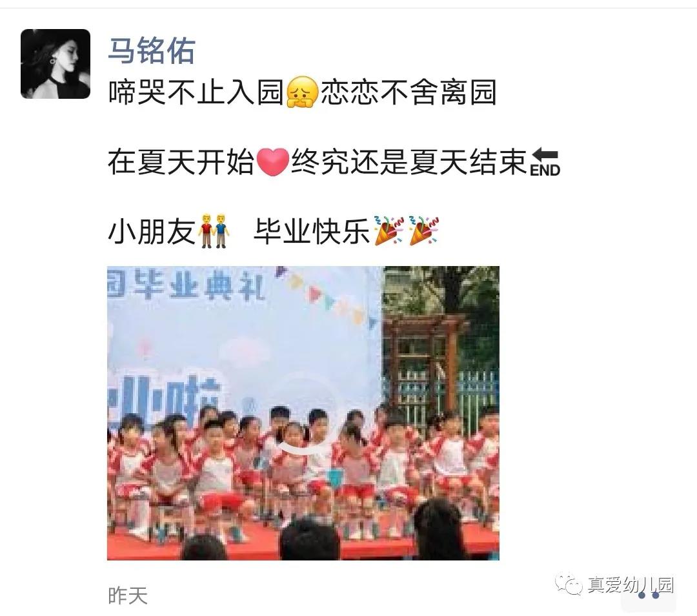Open the two-dot like and comment menu
The image size is (697, 616).
coord(649,595)
